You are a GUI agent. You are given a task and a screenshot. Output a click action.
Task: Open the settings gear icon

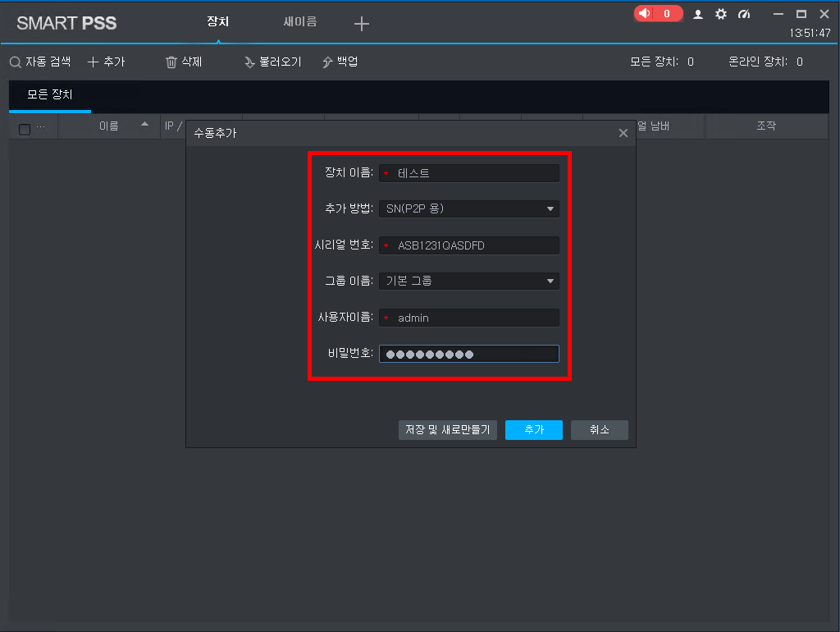(721, 14)
